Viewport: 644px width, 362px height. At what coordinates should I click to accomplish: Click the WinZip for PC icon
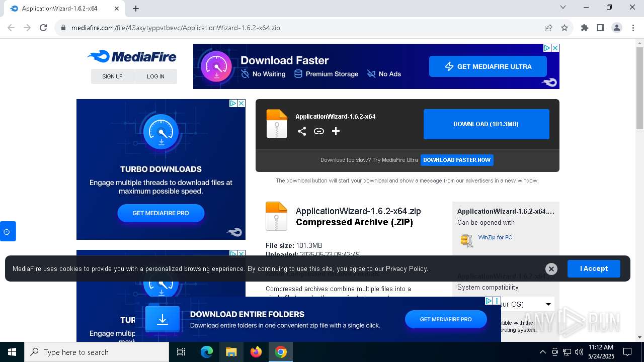pyautogui.click(x=467, y=240)
